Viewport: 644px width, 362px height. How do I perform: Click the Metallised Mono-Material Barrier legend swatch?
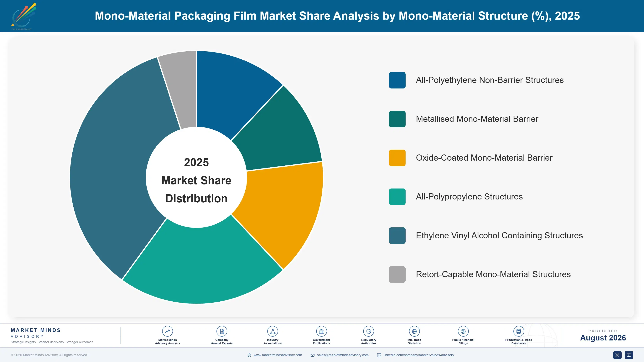coord(397,119)
